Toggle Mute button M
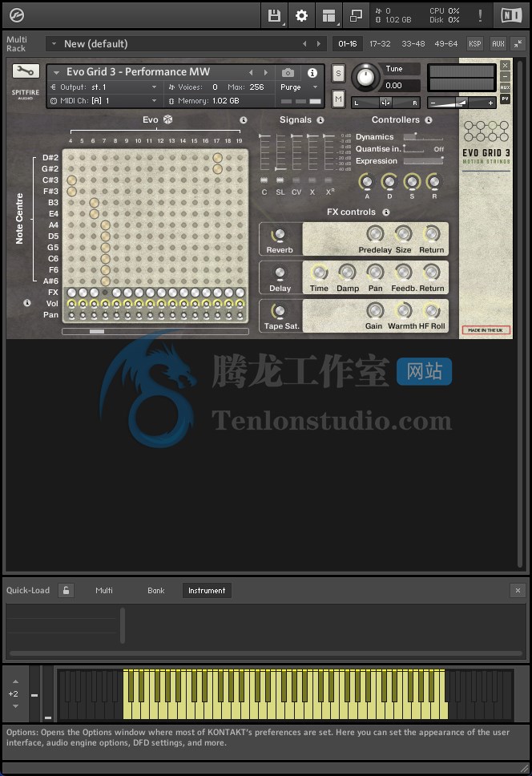Viewport: 532px width, 776px height. (338, 99)
